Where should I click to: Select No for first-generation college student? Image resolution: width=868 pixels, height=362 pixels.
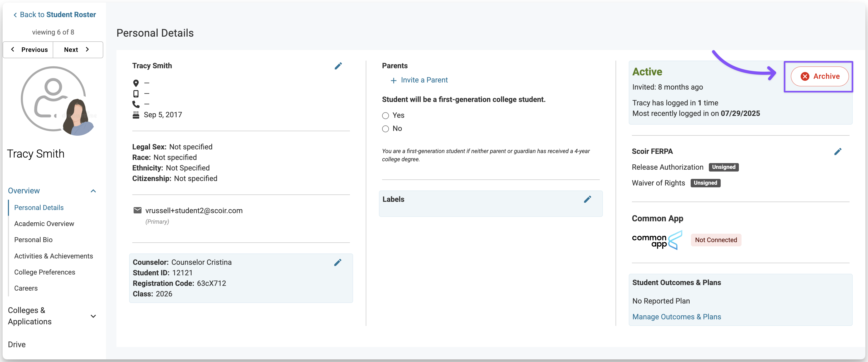pyautogui.click(x=386, y=129)
